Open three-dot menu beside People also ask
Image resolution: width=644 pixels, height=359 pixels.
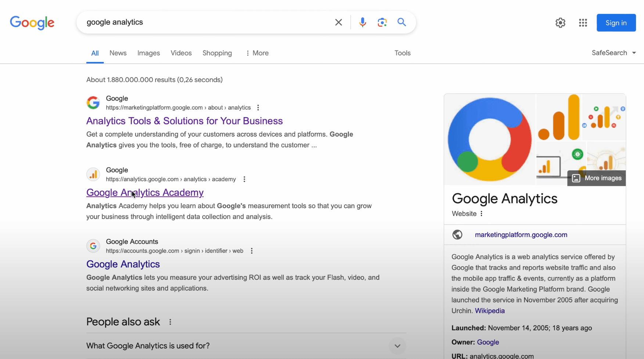point(170,322)
